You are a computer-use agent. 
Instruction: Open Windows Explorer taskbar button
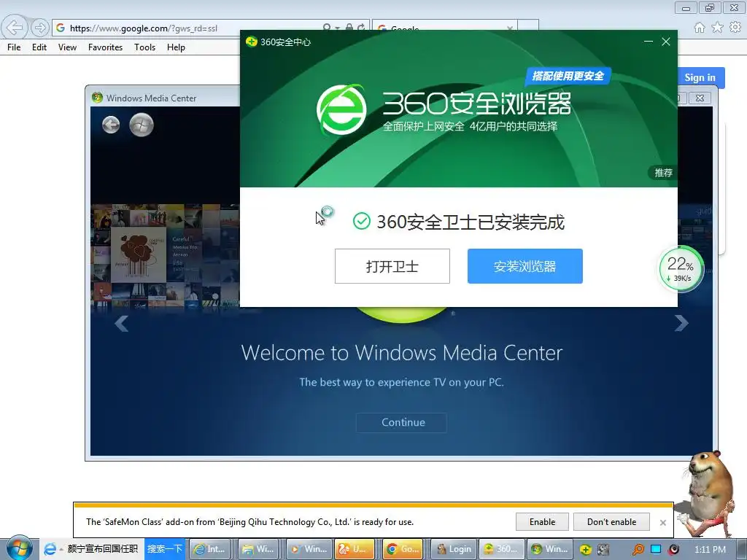coord(259,549)
